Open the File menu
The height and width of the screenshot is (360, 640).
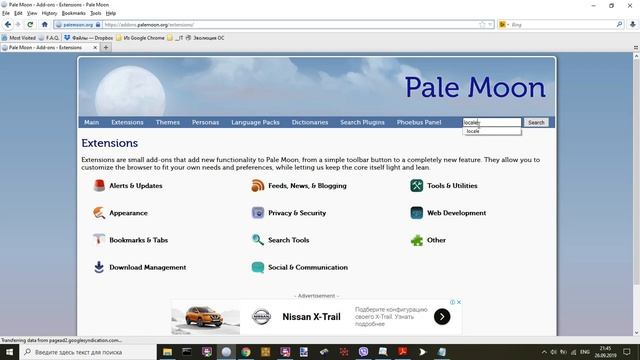point(6,13)
